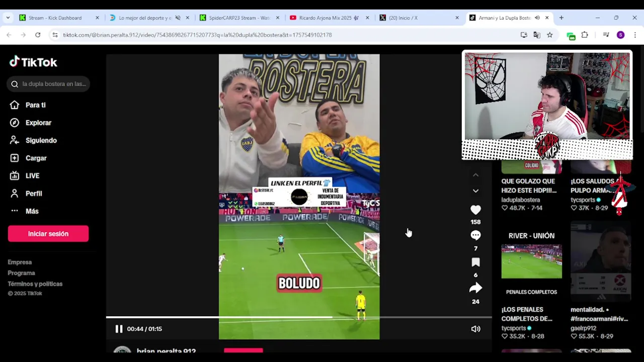644x362 pixels.
Task: Bookmark this page star icon
Action: tap(549, 35)
